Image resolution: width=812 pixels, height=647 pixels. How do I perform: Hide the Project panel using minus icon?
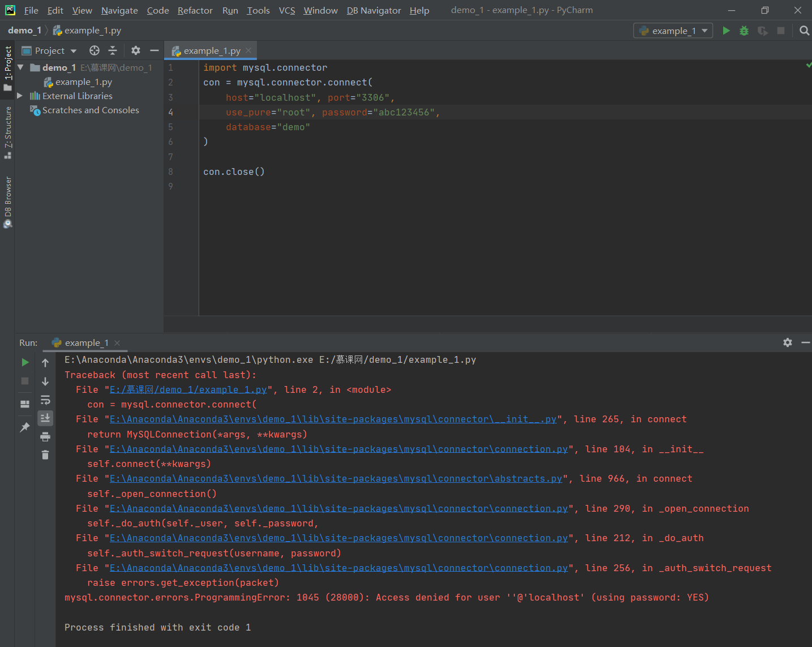pyautogui.click(x=154, y=50)
